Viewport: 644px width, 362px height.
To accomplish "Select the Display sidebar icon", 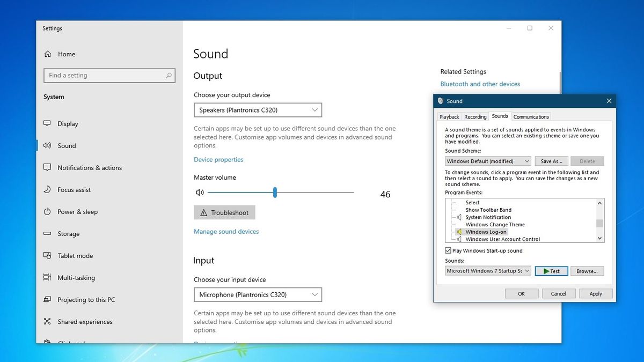I will click(48, 123).
